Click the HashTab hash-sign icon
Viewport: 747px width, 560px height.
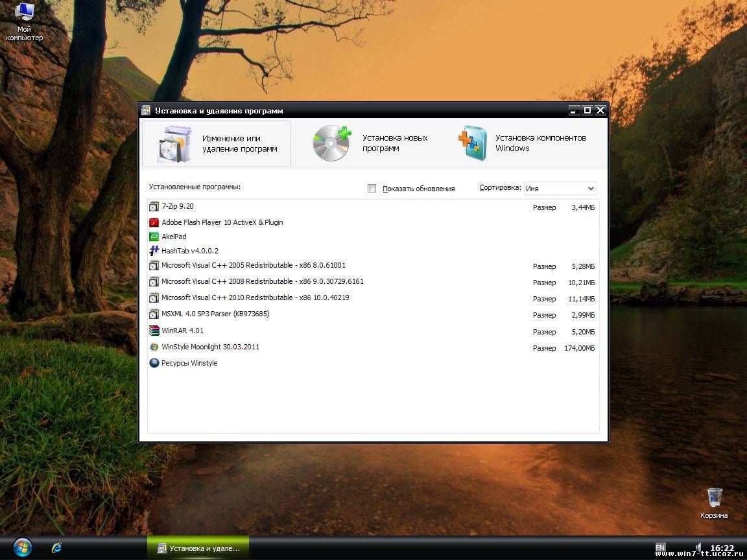[x=154, y=250]
